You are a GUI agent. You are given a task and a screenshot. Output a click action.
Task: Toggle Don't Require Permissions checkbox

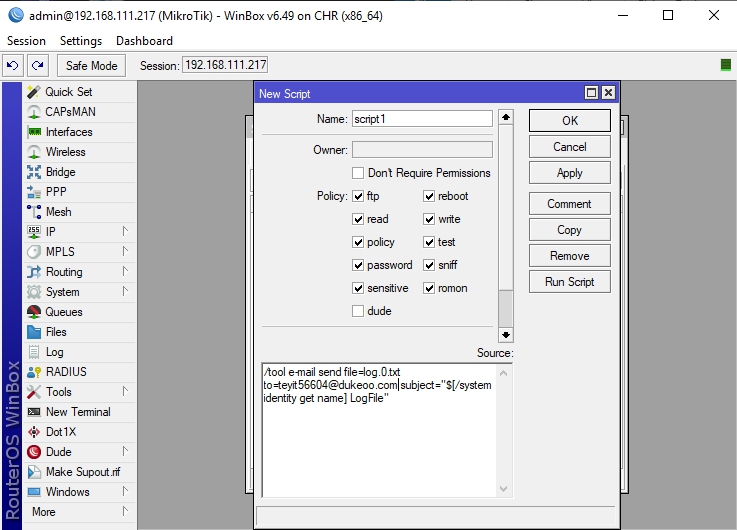point(358,173)
